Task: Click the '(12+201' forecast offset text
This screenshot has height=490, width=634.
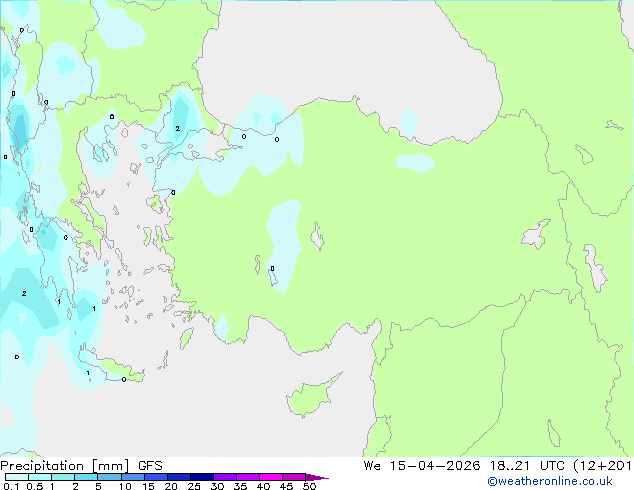Action: point(603,466)
